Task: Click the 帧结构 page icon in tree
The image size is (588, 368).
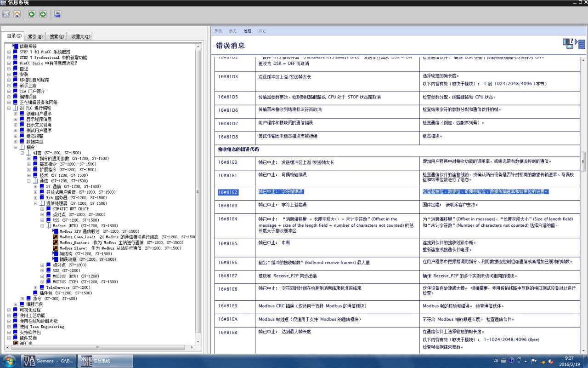Action: point(56,253)
